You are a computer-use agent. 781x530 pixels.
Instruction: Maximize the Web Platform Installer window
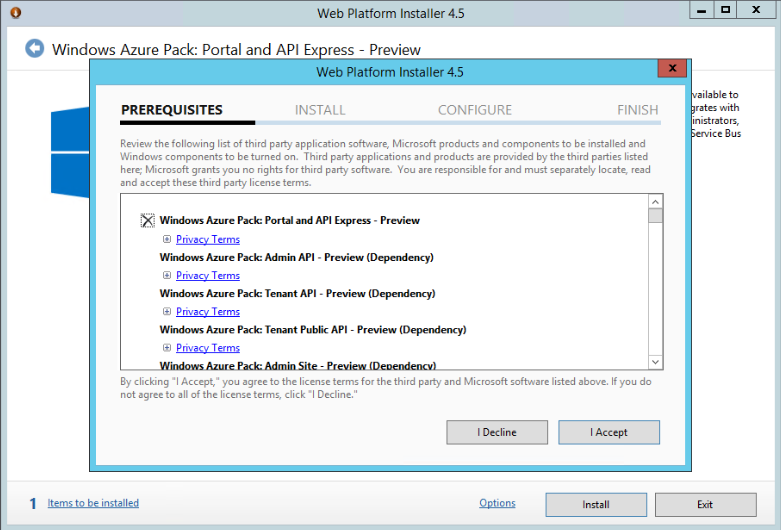click(726, 10)
